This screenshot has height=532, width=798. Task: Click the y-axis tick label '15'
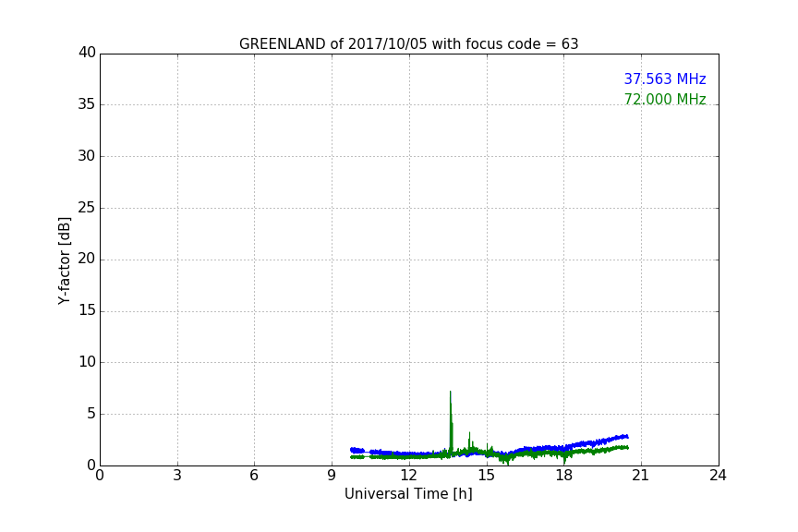[x=87, y=310]
